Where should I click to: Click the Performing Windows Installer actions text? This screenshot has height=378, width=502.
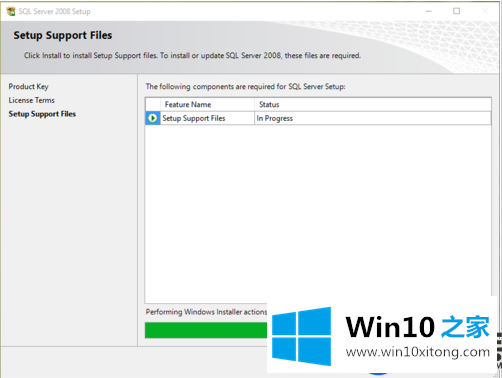206,312
